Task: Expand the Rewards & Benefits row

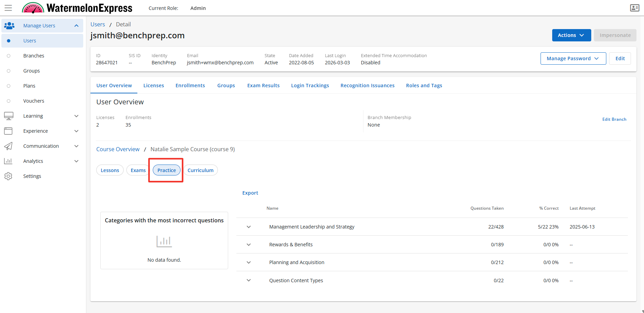Action: point(249,245)
